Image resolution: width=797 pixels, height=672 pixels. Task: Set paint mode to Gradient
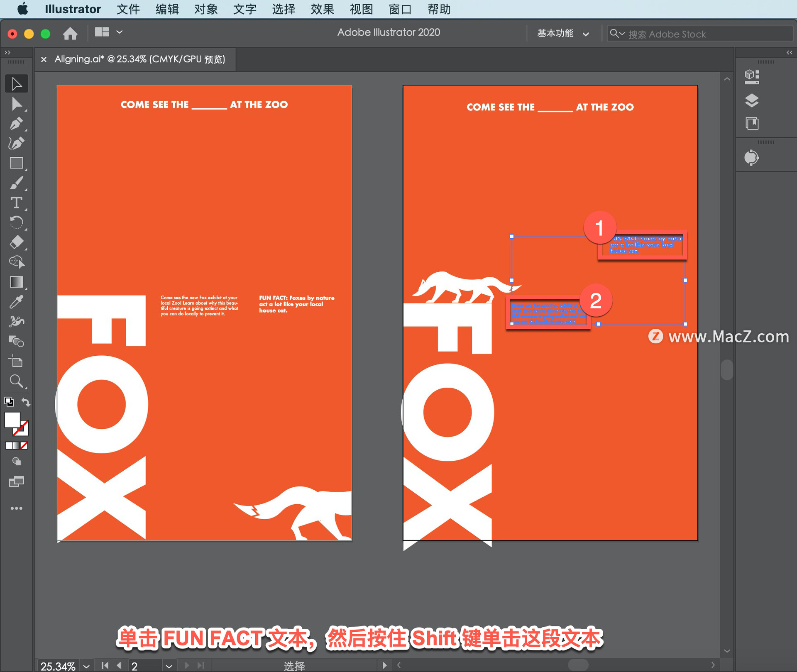[x=17, y=445]
